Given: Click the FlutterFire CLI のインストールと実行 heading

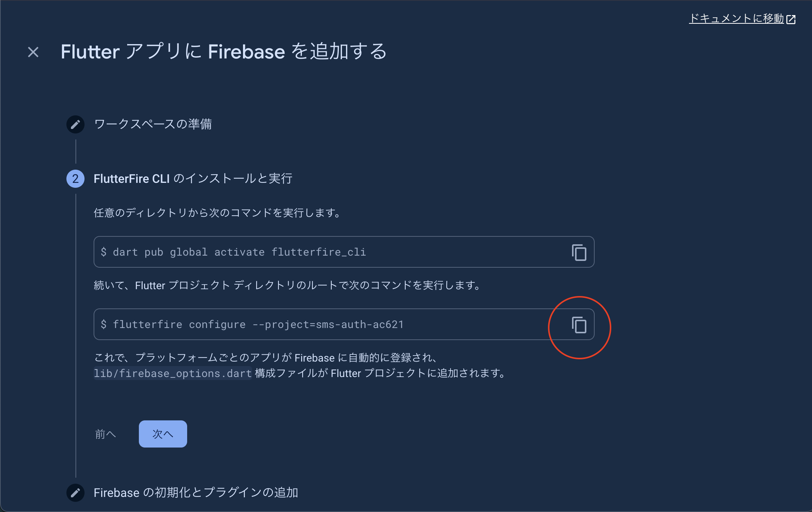Looking at the screenshot, I should (x=193, y=179).
